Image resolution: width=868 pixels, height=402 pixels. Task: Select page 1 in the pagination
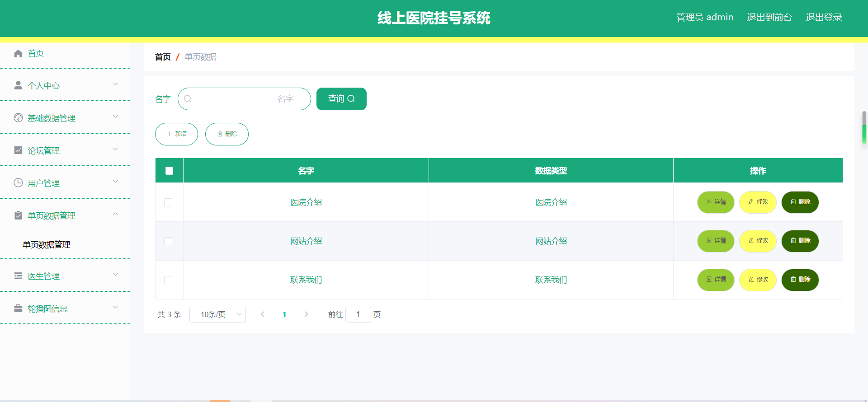pos(284,314)
